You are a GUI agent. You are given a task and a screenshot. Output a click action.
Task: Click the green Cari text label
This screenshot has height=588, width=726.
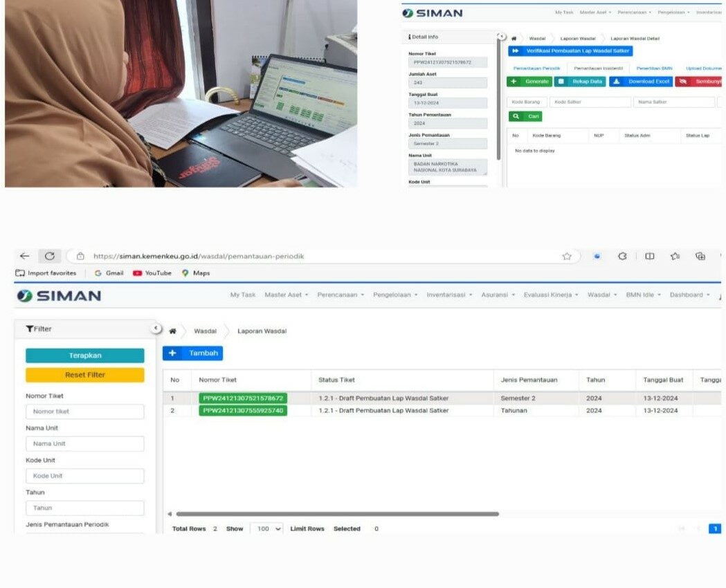point(534,116)
